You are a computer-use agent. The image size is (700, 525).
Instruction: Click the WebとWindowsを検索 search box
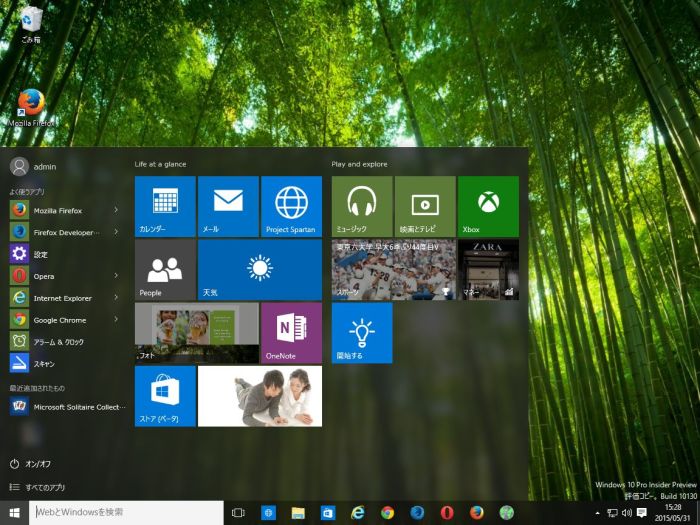pyautogui.click(x=125, y=512)
